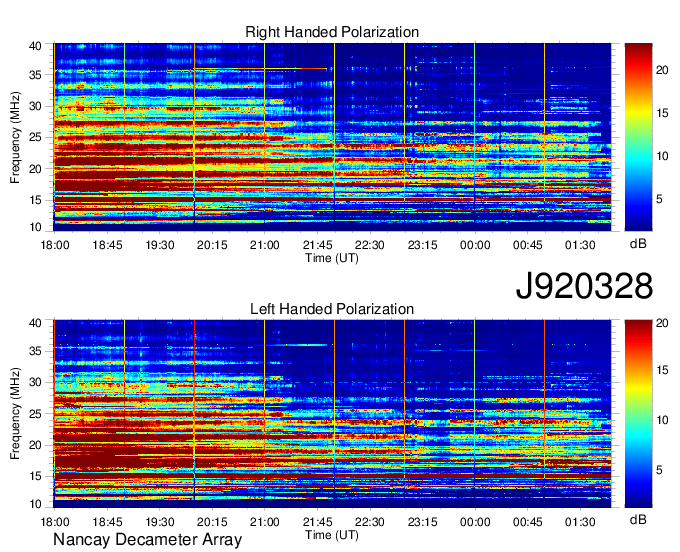The height and width of the screenshot is (552, 680).
Task: Click the 01:30 time tick on Right Handed plot
Action: 580,245
